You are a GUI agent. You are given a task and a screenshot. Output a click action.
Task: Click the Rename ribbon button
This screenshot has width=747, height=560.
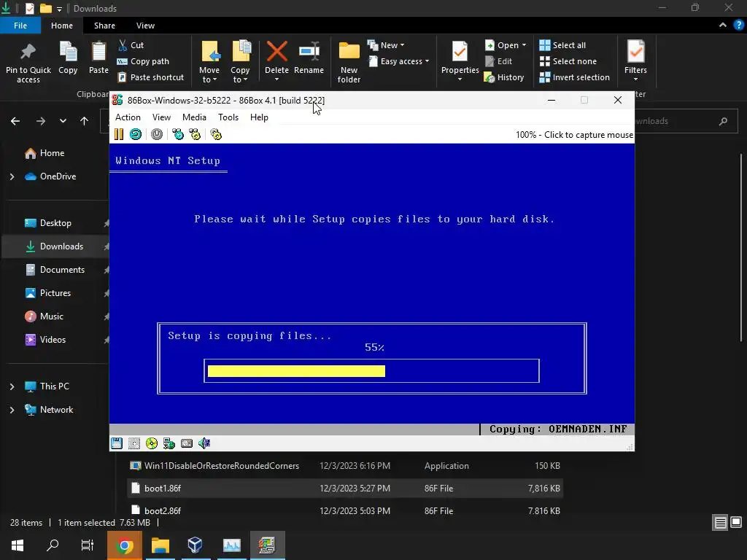[x=309, y=58]
